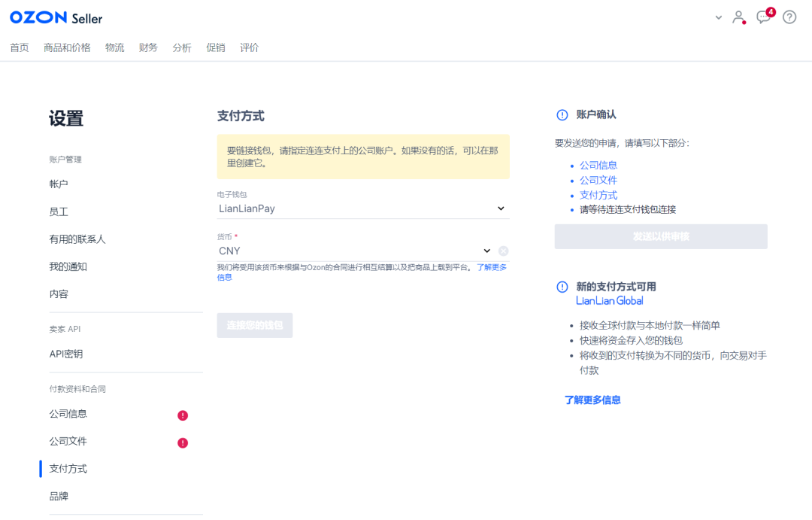812x520 pixels.
Task: Open the 电子钱包 LianLianPay dropdown
Action: click(501, 208)
